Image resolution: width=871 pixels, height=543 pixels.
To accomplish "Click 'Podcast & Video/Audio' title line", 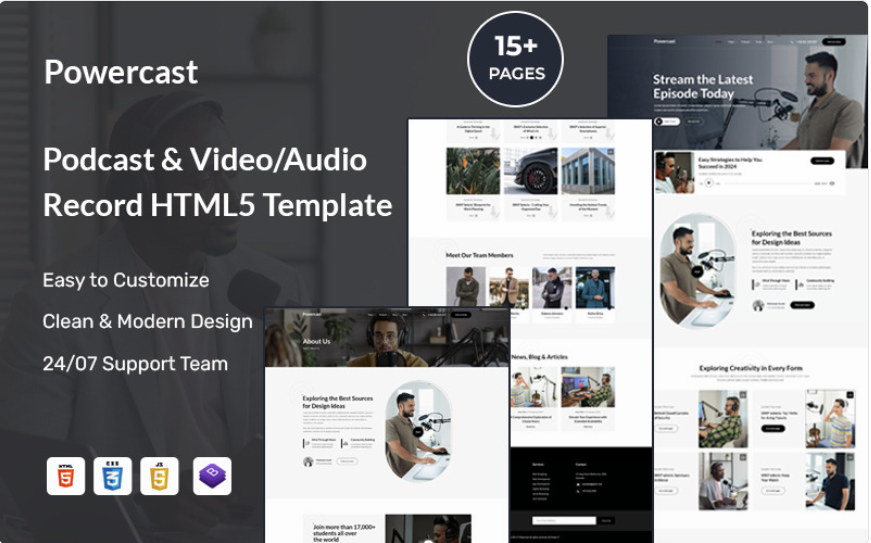I will 205,160.
